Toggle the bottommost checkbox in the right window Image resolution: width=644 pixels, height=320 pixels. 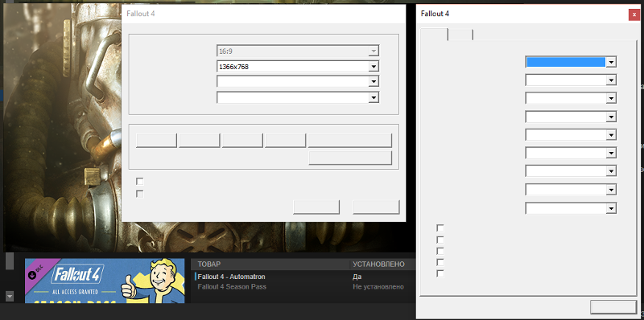point(440,273)
